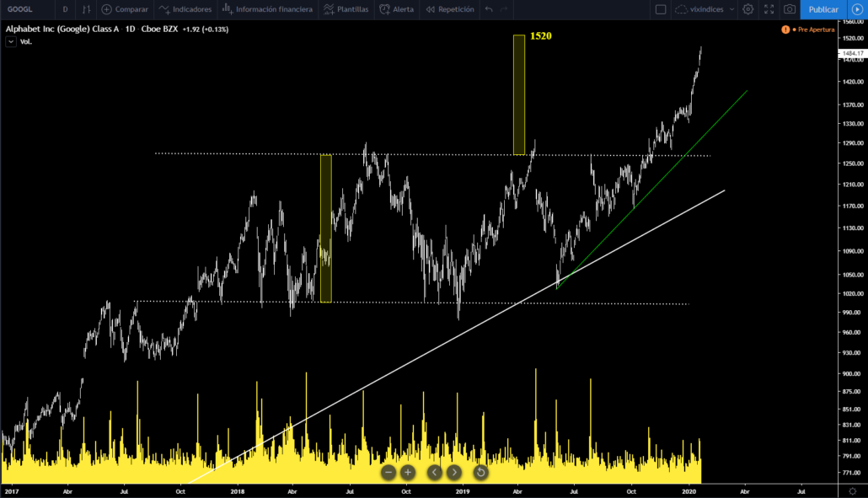Click the Publicar button
The image size is (868, 498).
tap(823, 9)
